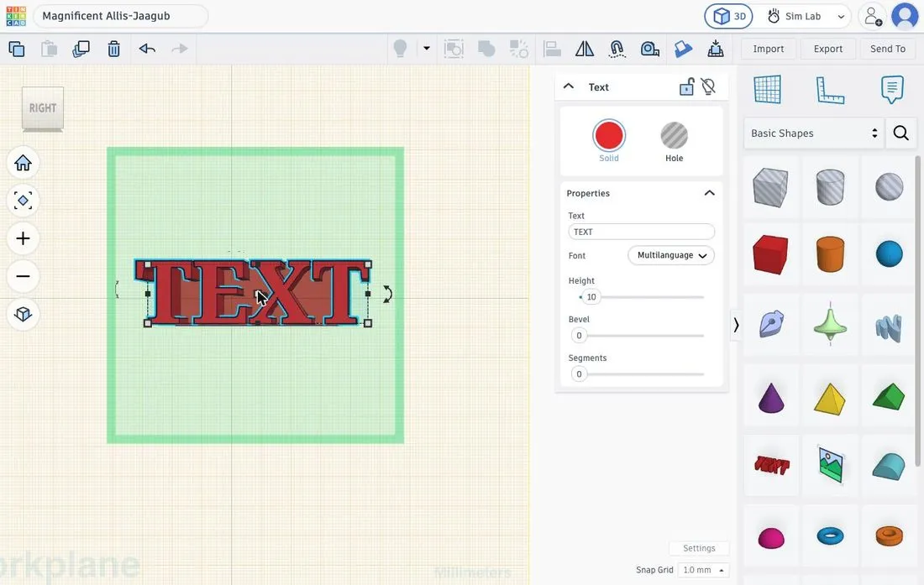Toggle the hide shape lightbulb icon
Screen dimensions: 924x585
pos(708,86)
